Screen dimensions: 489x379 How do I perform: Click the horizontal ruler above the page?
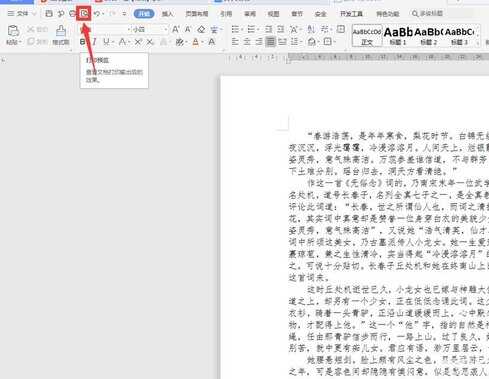pos(357,57)
